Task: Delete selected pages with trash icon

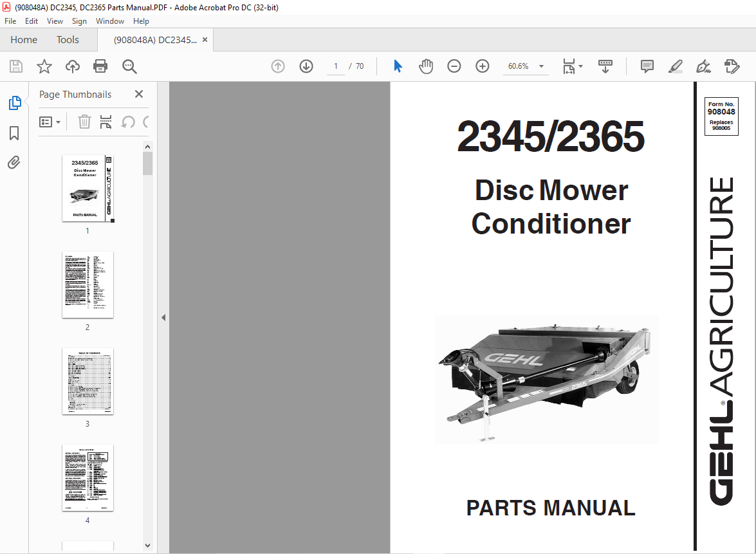Action: (x=84, y=122)
